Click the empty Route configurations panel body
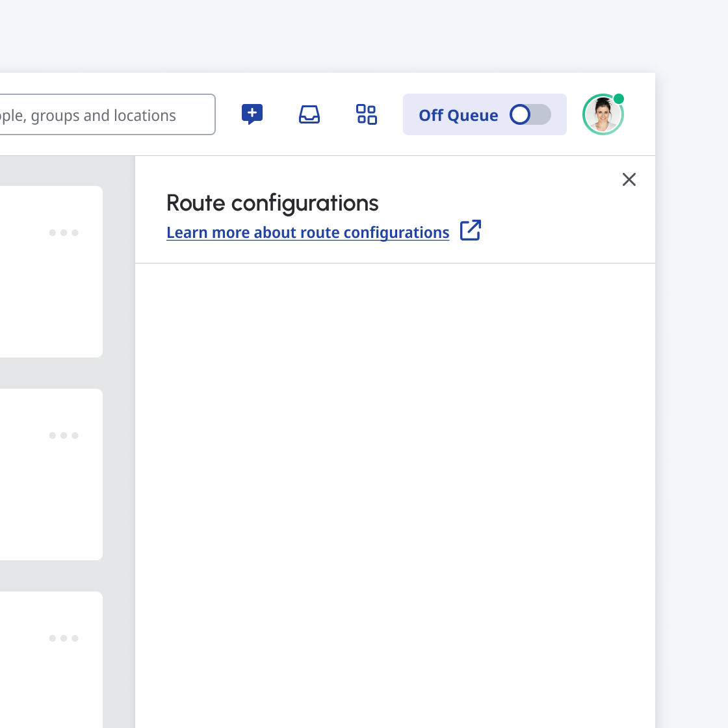Image resolution: width=728 pixels, height=728 pixels. (395, 494)
